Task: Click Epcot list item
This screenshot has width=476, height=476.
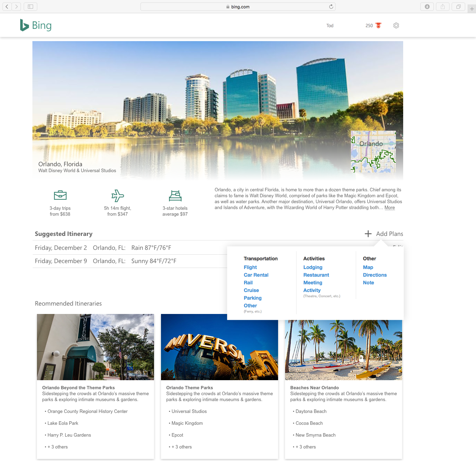Action: coord(177,435)
